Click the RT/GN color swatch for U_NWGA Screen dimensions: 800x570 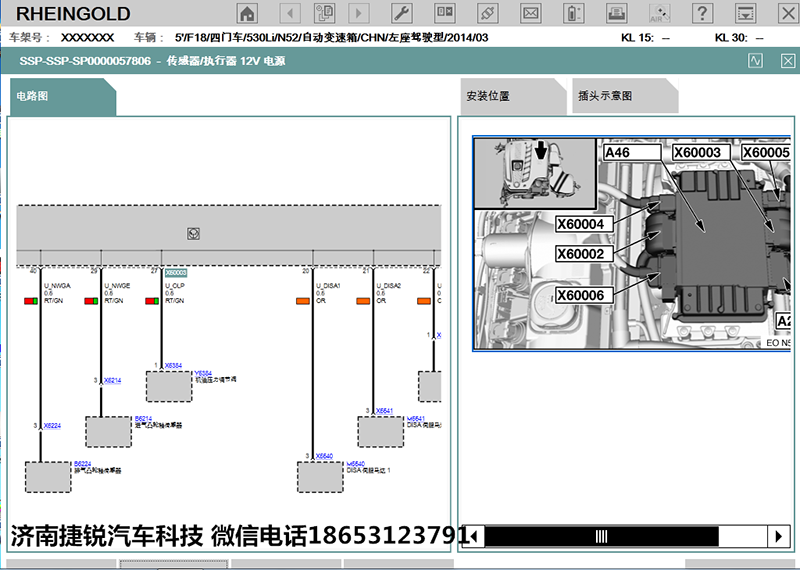[x=31, y=301]
